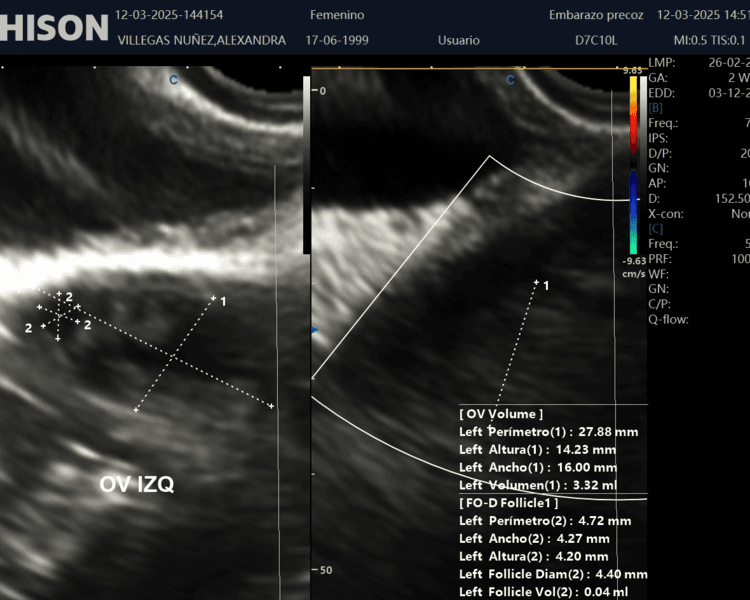Click the C orientation marker in Doppler image
The width and height of the screenshot is (750, 600).
click(510, 79)
